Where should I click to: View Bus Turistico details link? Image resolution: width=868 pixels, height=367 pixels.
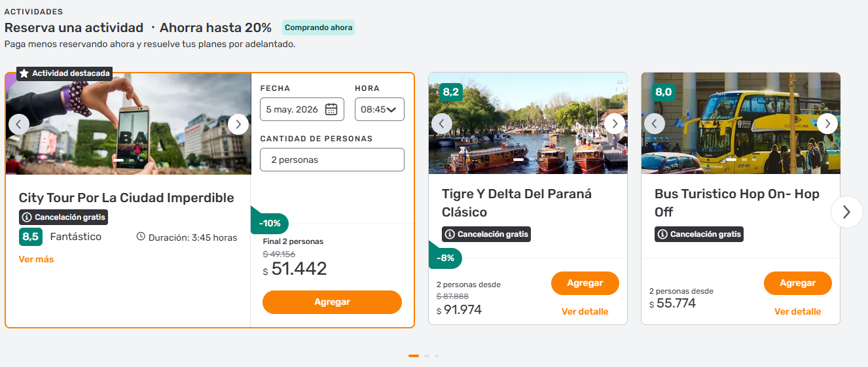[797, 312]
